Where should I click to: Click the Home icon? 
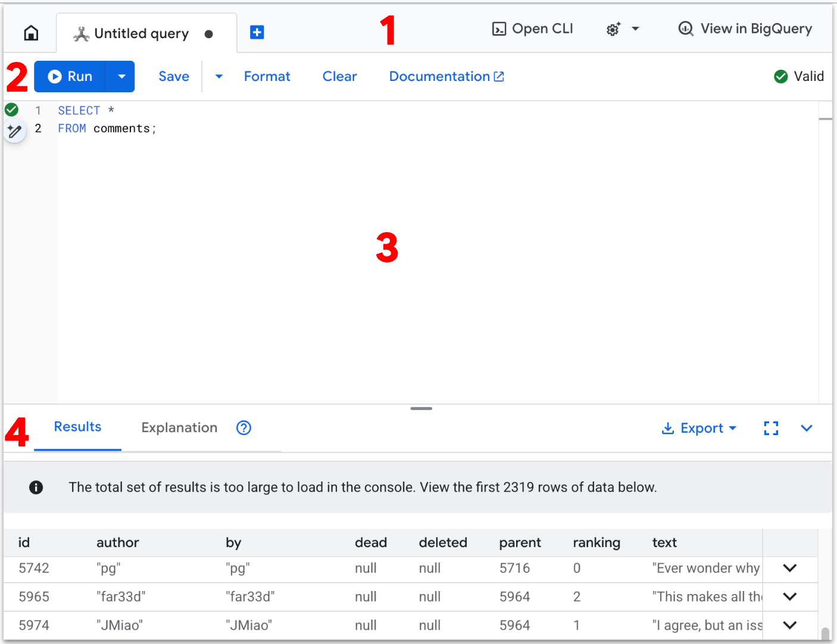tap(30, 33)
